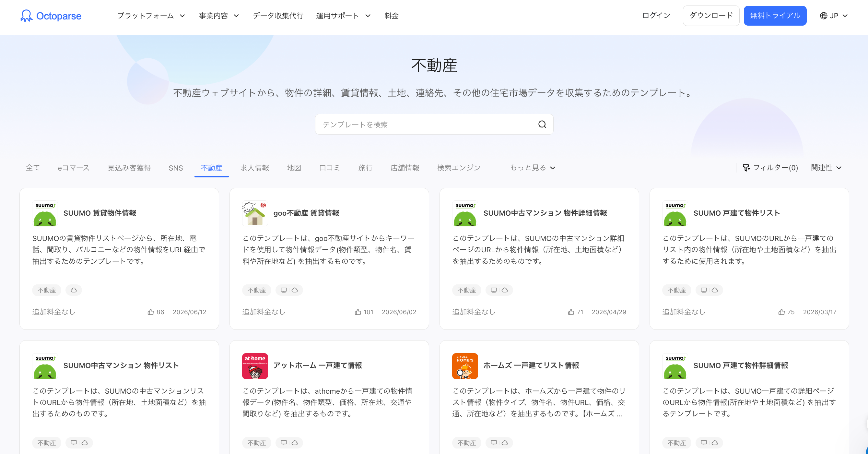Screen dimensions: 868x454
Task: Focus the テンプレートを検索 search field
Action: click(434, 125)
